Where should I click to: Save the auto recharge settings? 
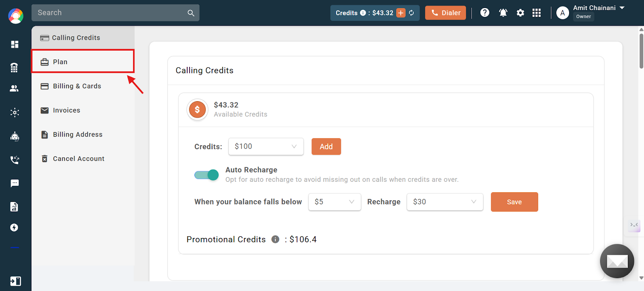coord(514,202)
